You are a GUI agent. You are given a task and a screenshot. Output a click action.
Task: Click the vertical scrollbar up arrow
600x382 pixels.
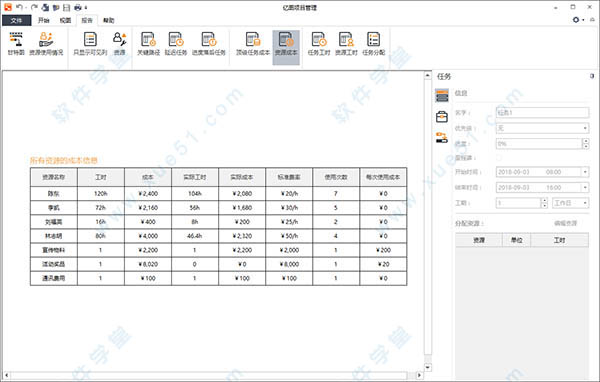click(428, 76)
